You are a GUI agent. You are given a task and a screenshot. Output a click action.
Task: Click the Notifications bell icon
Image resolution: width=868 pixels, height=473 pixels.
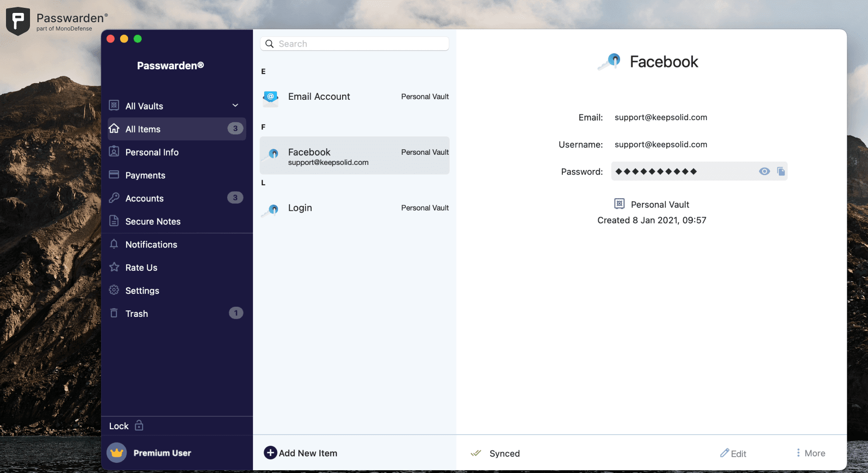tap(114, 244)
